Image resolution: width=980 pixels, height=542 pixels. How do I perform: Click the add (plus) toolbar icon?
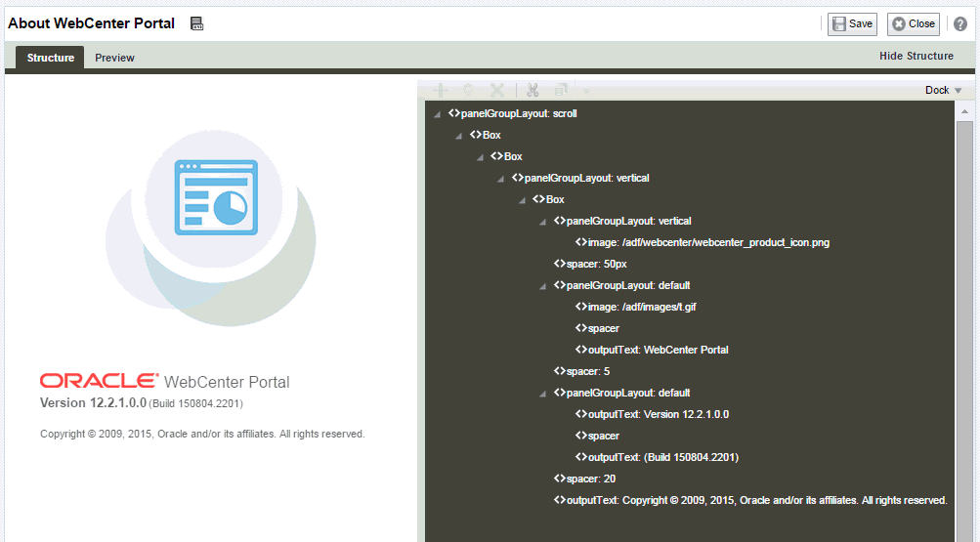tap(441, 90)
